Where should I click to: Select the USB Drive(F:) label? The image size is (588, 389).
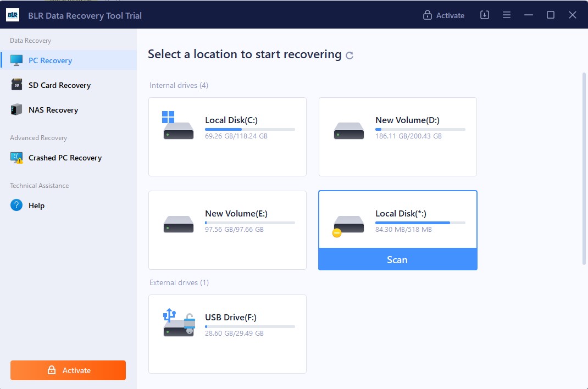pos(231,317)
